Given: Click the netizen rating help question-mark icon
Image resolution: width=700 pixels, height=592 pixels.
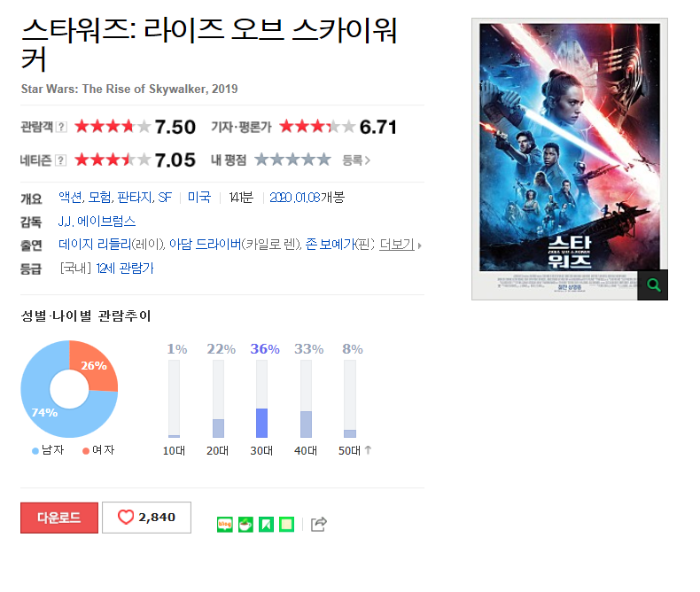Looking at the screenshot, I should tap(61, 160).
